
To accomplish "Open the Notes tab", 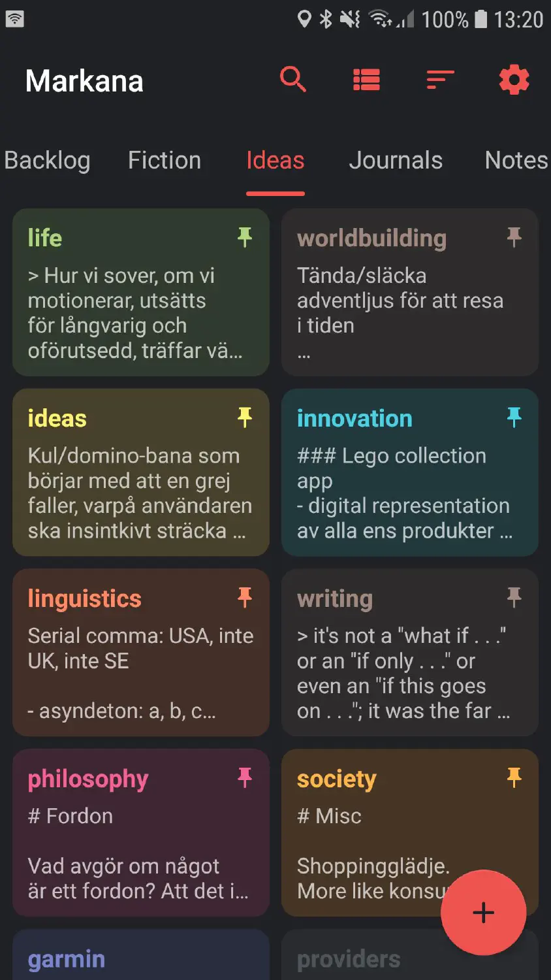I will coord(516,161).
